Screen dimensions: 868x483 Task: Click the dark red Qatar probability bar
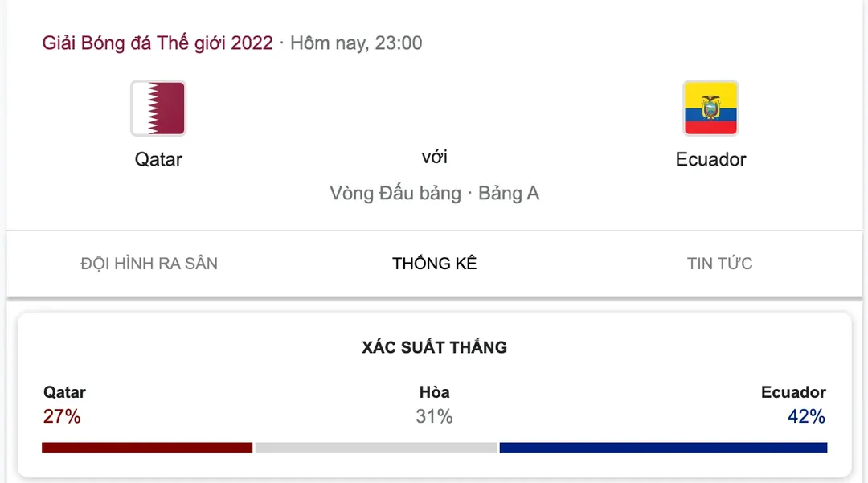(147, 448)
